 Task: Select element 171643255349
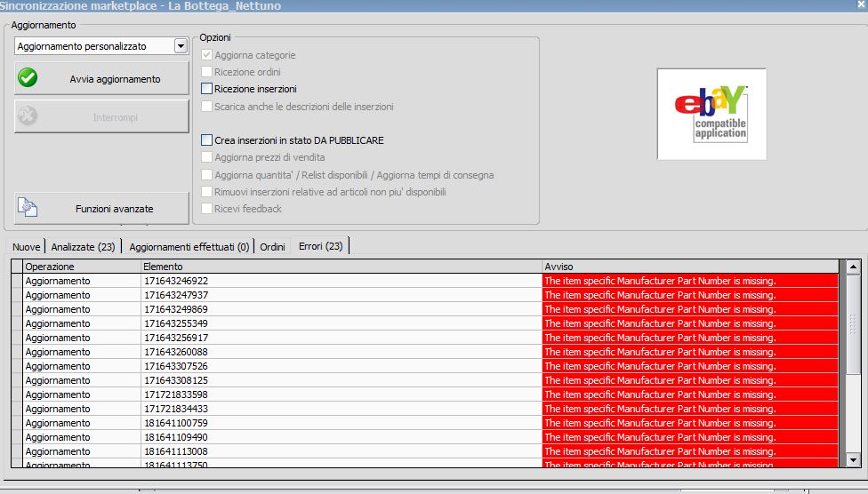342,323
